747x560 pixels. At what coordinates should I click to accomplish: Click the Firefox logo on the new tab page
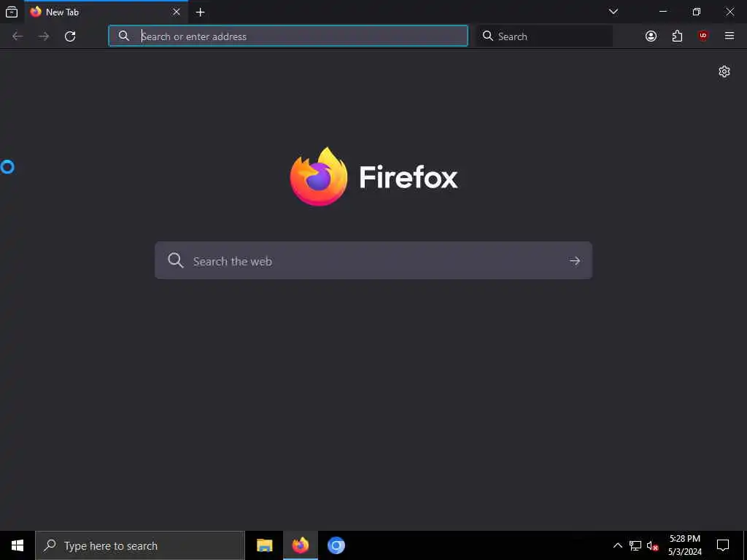373,176
